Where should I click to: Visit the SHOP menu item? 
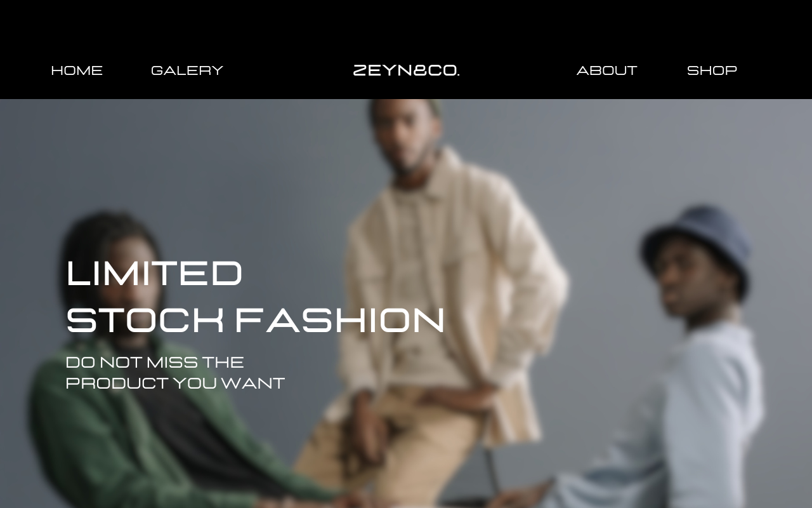(x=712, y=70)
